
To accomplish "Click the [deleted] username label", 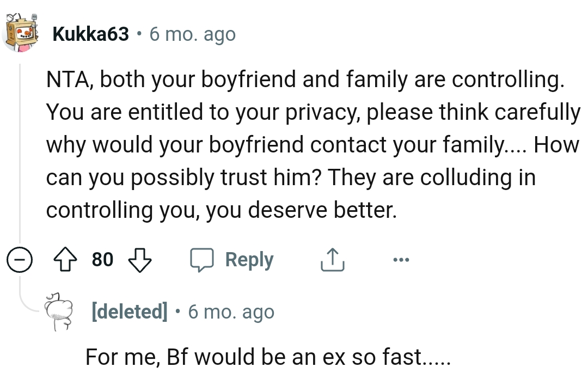I will (x=130, y=311).
